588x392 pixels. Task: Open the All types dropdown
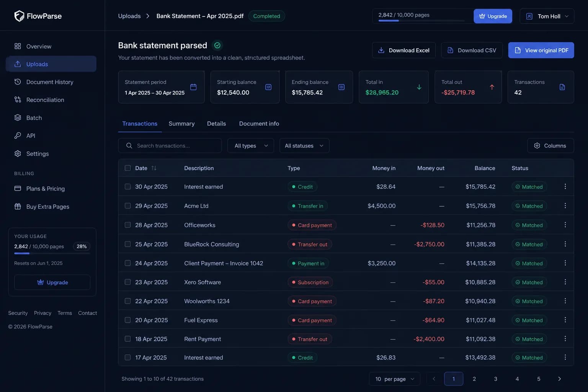[x=251, y=145]
